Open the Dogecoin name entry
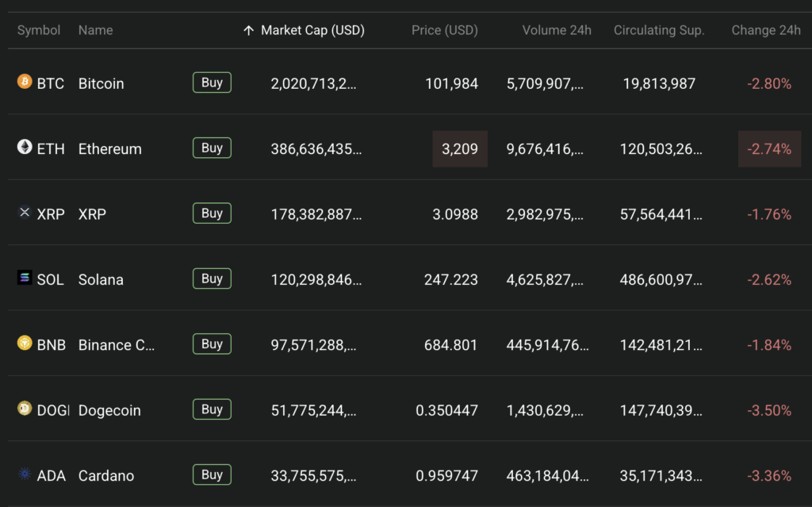The height and width of the screenshot is (507, 812). click(109, 410)
